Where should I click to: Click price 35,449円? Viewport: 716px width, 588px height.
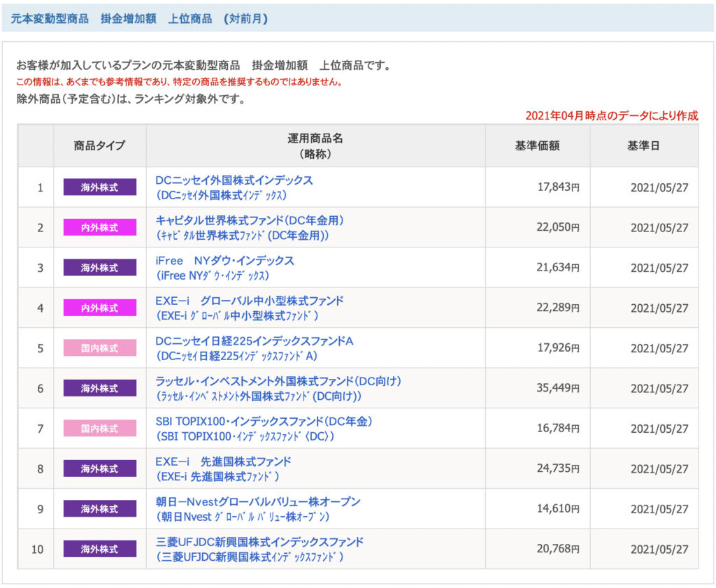coord(558,387)
